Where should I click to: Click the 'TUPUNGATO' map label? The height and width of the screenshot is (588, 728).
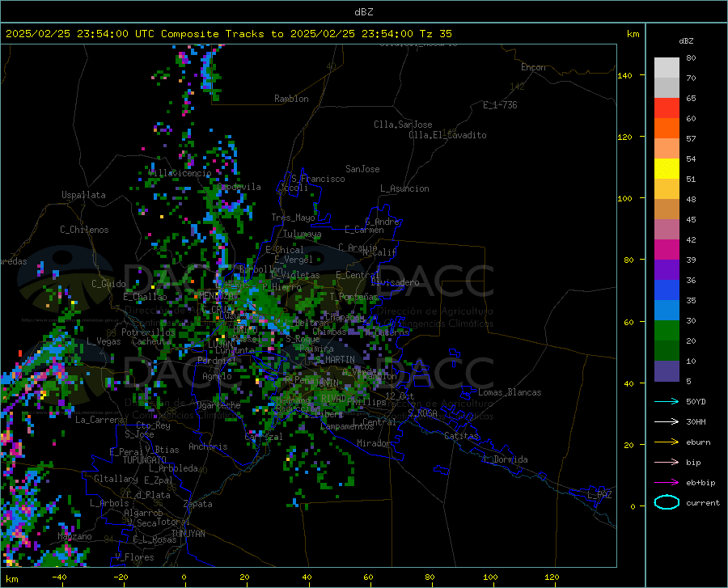[x=145, y=460]
